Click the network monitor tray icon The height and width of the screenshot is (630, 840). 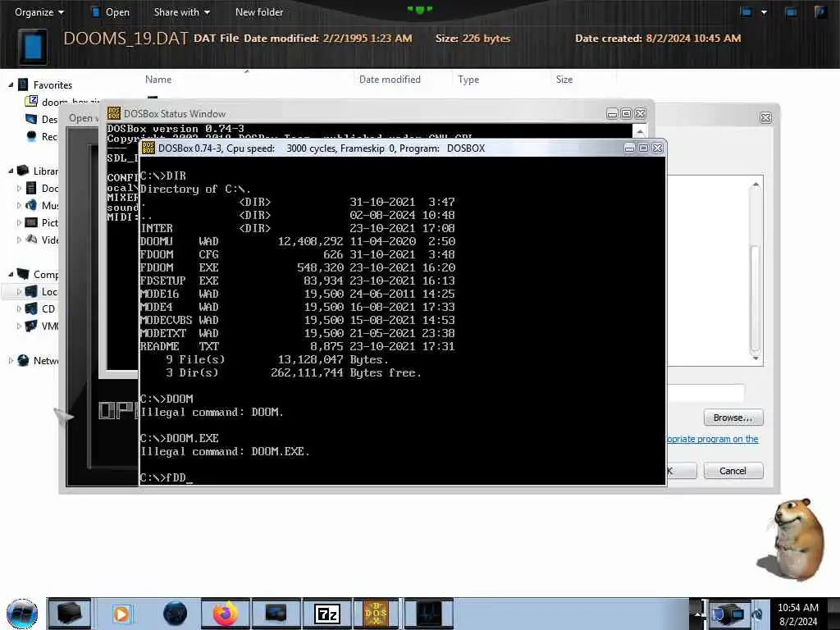tap(728, 613)
